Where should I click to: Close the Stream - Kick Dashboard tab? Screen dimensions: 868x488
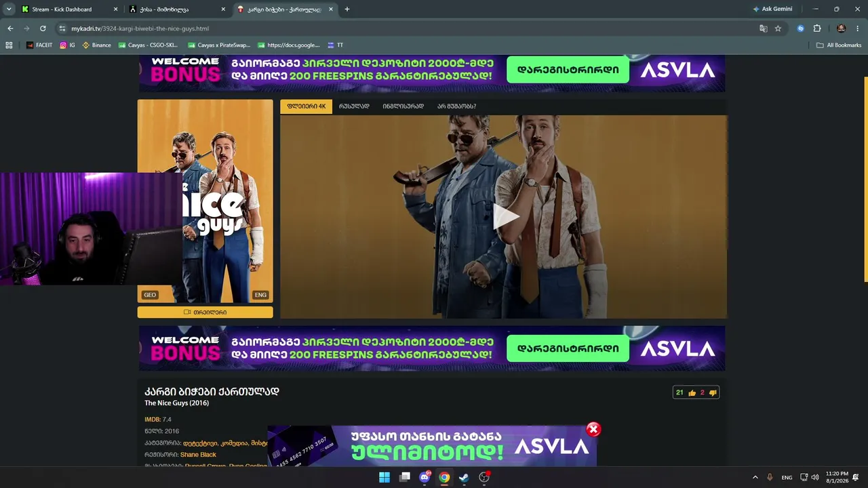(x=115, y=9)
